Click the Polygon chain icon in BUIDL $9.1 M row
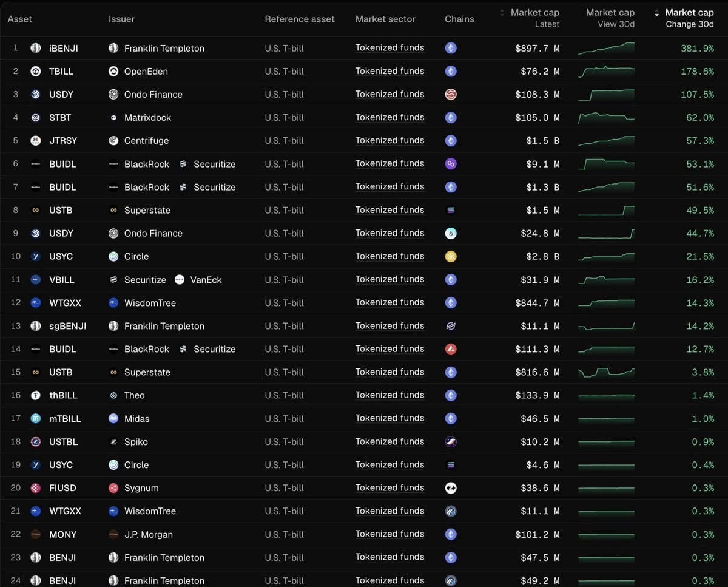This screenshot has height=587, width=728. click(x=451, y=164)
